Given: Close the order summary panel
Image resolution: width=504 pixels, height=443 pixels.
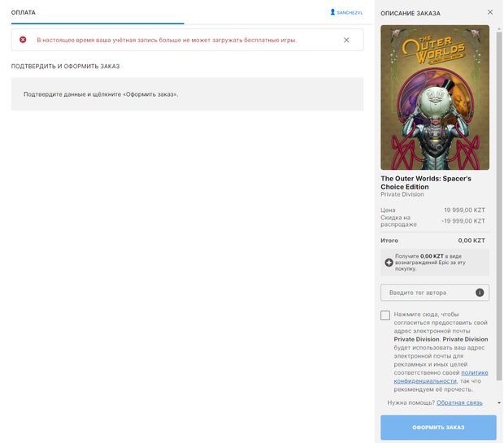Looking at the screenshot, I should (x=489, y=12).
